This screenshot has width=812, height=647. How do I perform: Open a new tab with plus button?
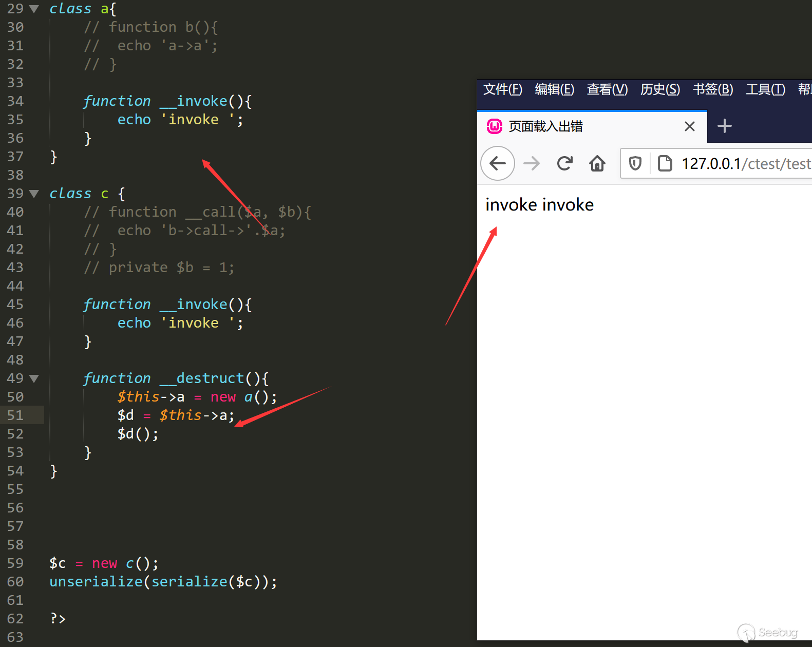coord(724,126)
